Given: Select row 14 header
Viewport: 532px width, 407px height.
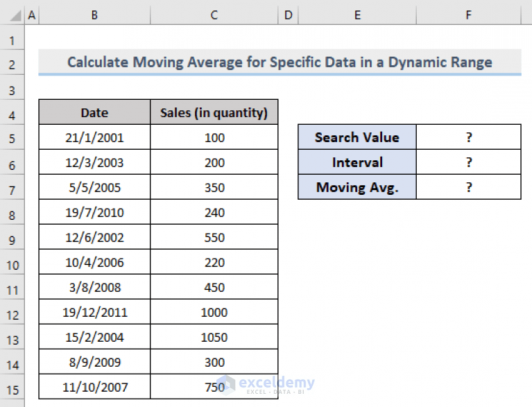Looking at the screenshot, I should (x=12, y=361).
